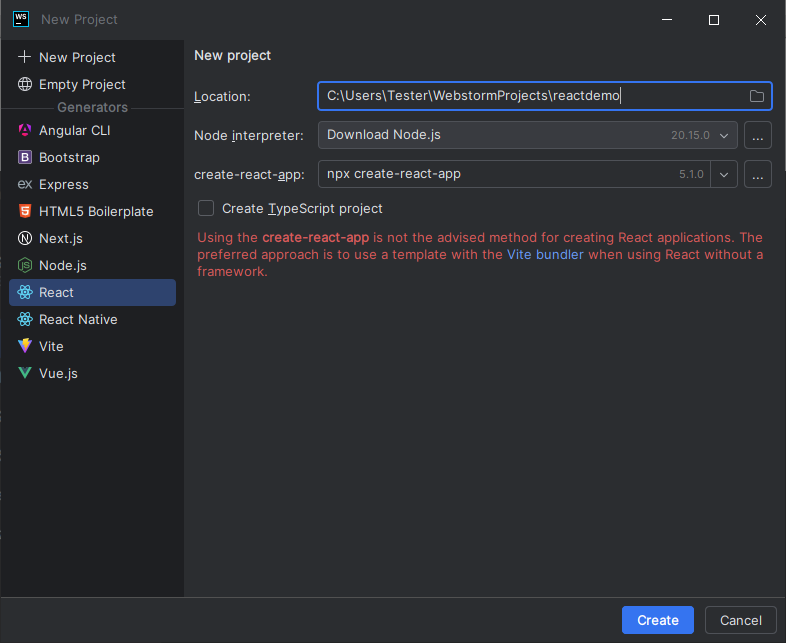Click the Next.js N icon

click(x=25, y=238)
